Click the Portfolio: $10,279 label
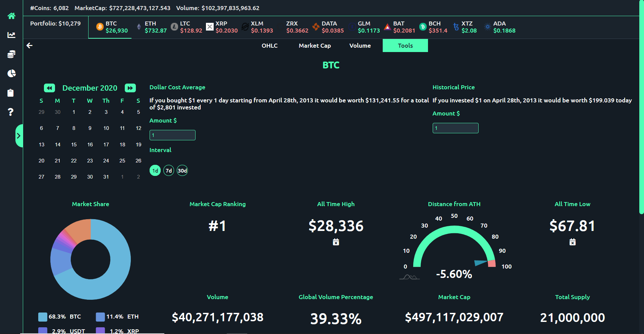This screenshot has width=644, height=334. coord(55,23)
